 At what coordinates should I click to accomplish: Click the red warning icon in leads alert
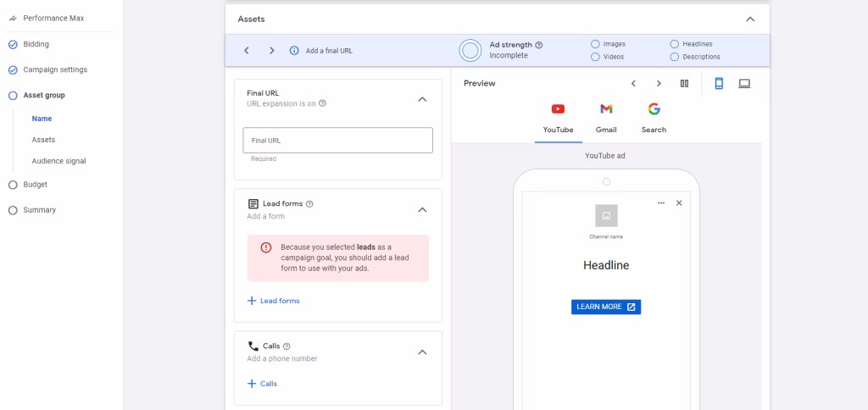click(265, 247)
